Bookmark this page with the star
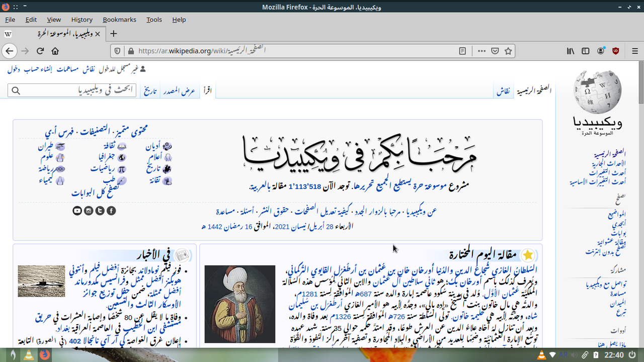The width and height of the screenshot is (644, 362). tap(508, 51)
